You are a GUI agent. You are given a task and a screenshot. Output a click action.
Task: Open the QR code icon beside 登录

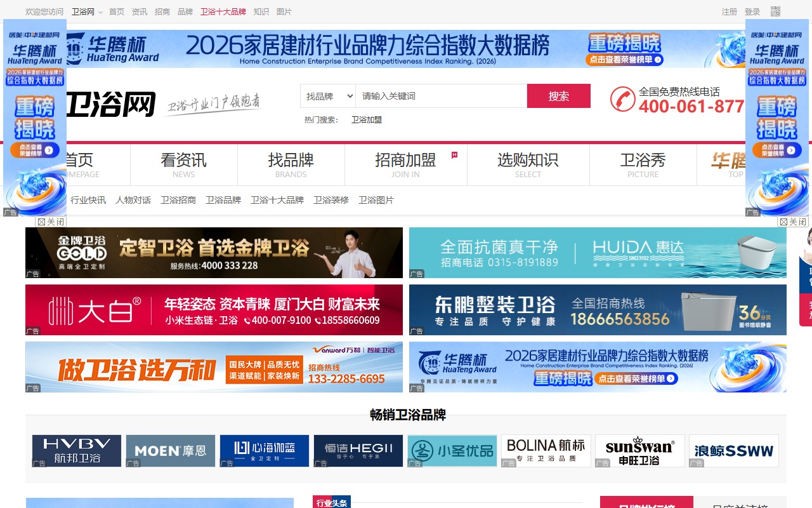coord(775,11)
